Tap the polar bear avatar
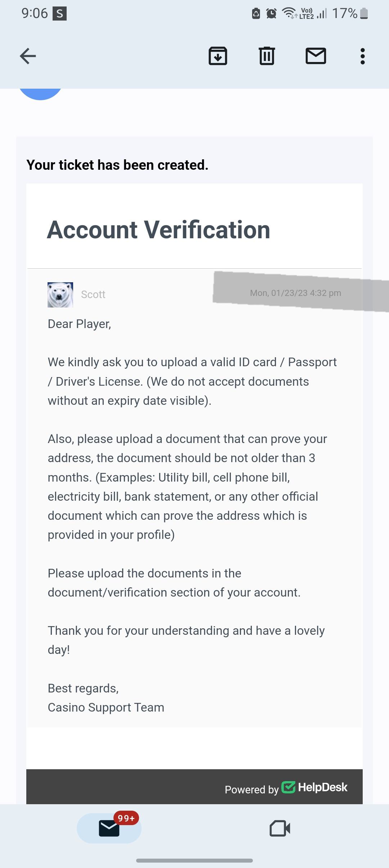This screenshot has width=389, height=868. click(60, 294)
